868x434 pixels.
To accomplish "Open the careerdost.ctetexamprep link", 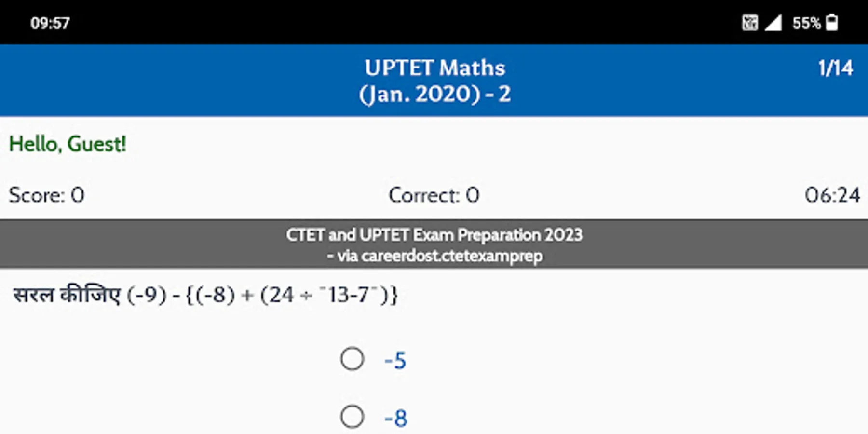I will coord(451,256).
